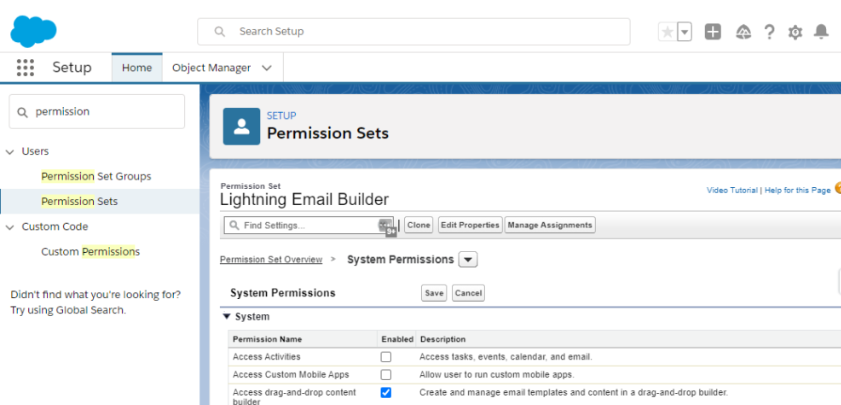Click the Access Activities permission name

[267, 357]
